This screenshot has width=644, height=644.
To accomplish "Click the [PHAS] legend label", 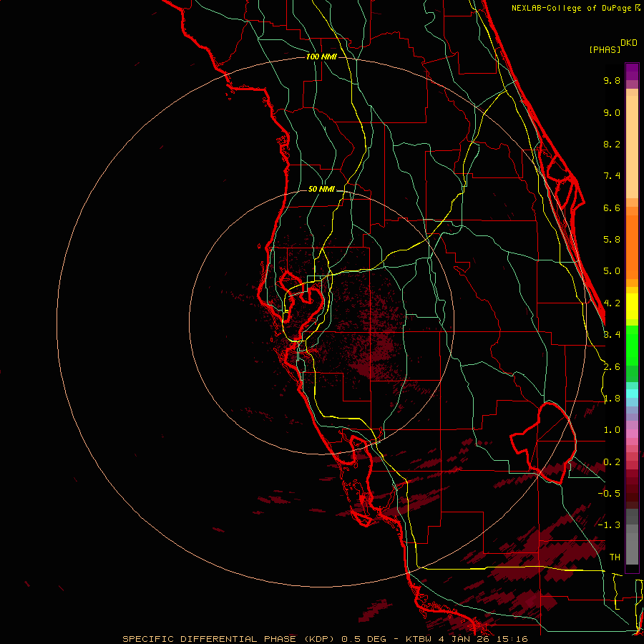I will [605, 49].
